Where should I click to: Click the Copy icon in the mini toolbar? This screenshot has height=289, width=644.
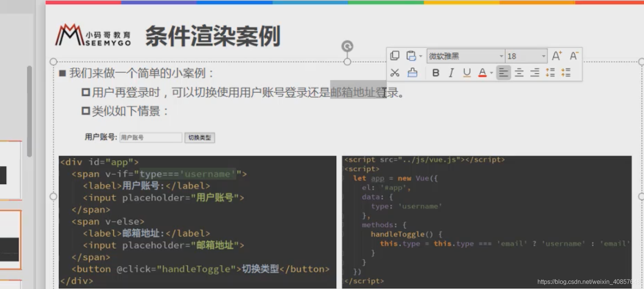pos(395,56)
